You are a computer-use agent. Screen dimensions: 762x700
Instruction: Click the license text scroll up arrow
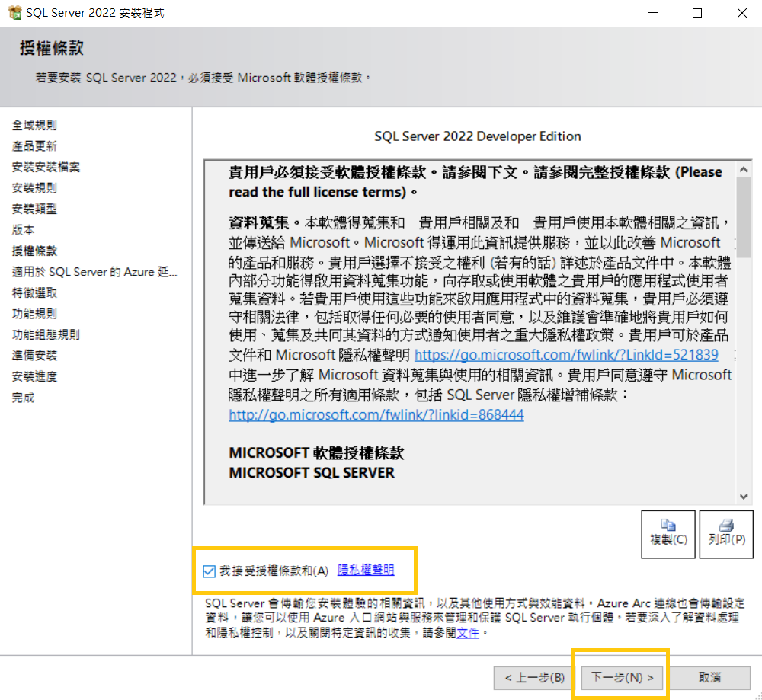(743, 170)
